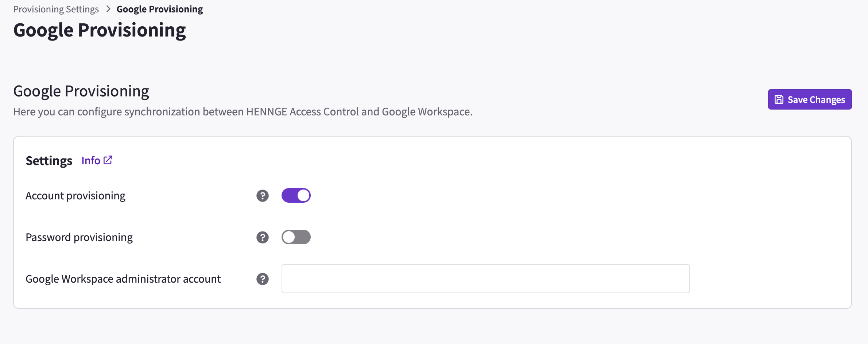Click the breadcrumb chevron separator
The height and width of the screenshot is (344, 868).
[x=108, y=9]
